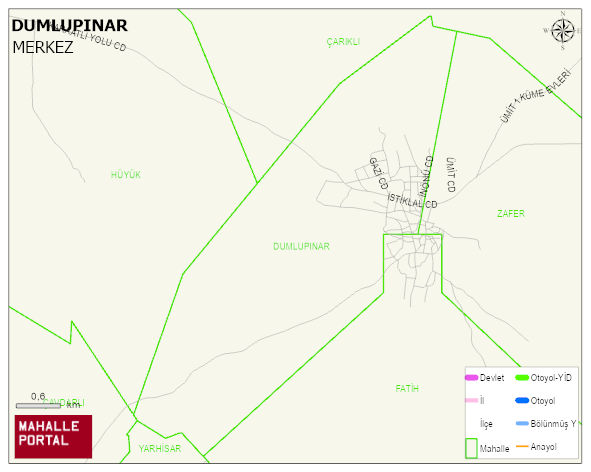
Task: Click the İl pink legend swatch
Action: click(x=472, y=400)
